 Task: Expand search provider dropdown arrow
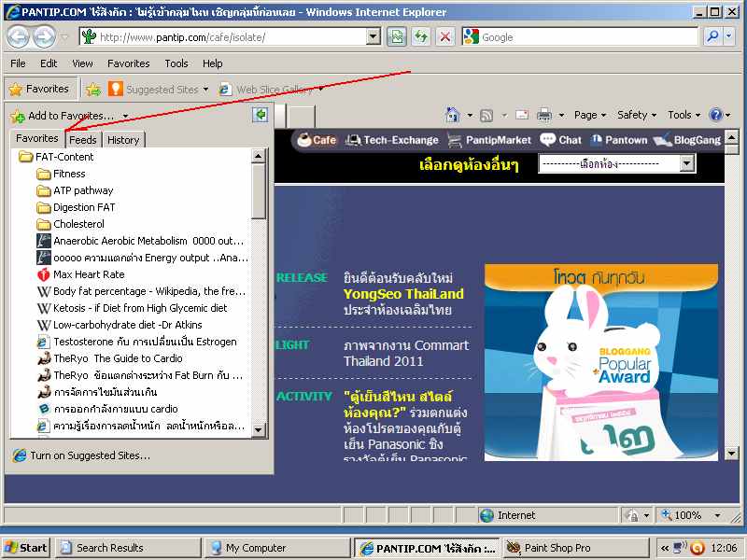[x=729, y=36]
